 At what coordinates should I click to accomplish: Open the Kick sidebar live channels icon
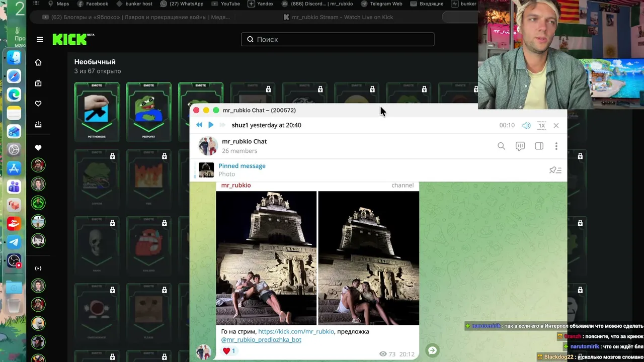38,268
